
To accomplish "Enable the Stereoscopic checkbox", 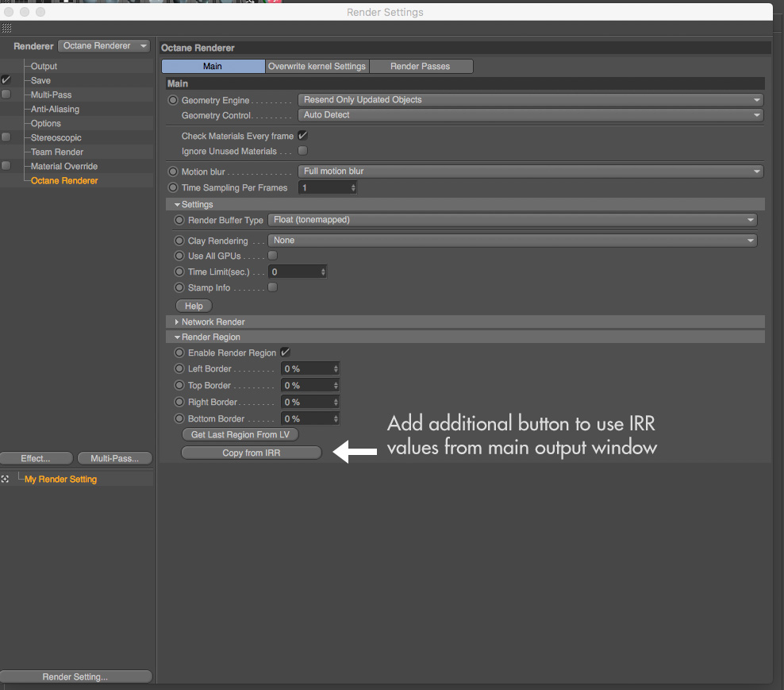I will pos(6,137).
